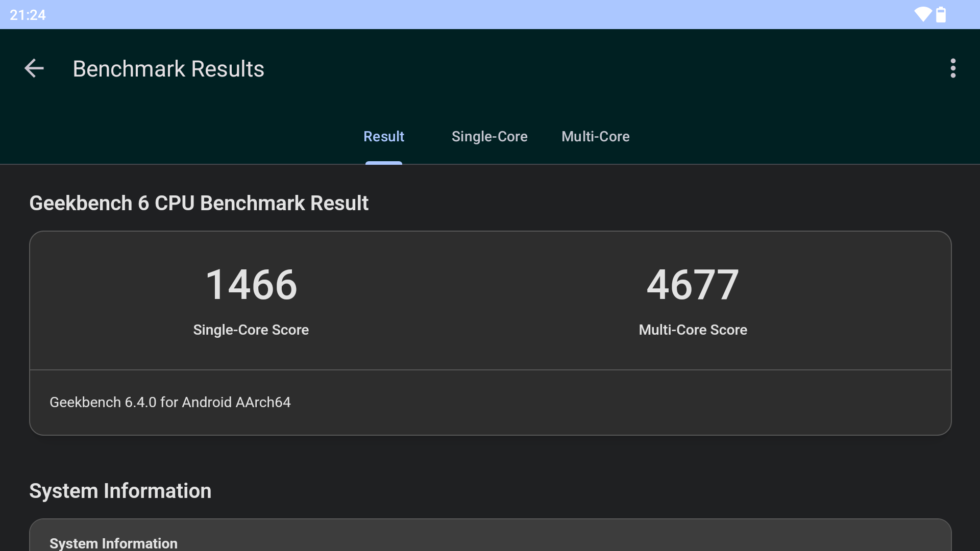
Task: Tap the large System Information section heading
Action: pyautogui.click(x=120, y=491)
